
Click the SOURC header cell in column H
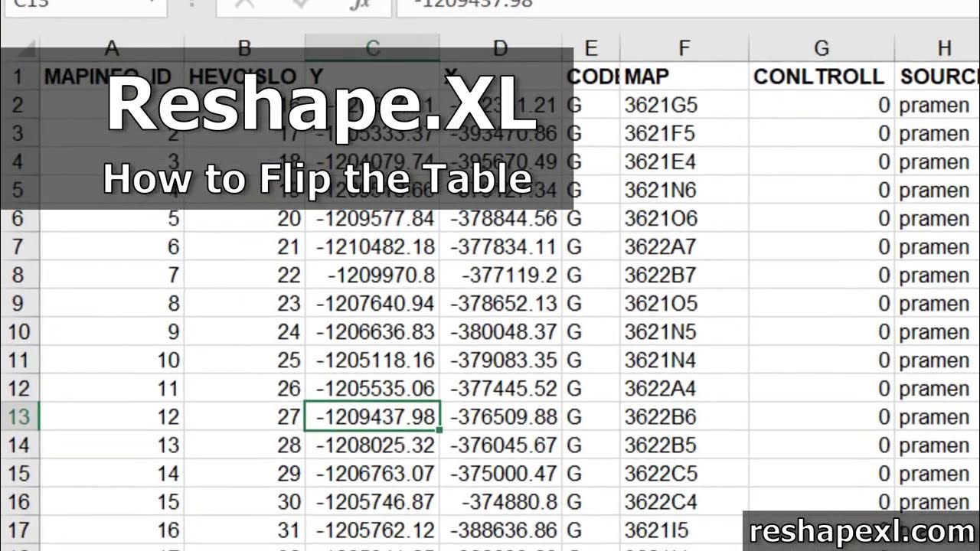pos(938,77)
